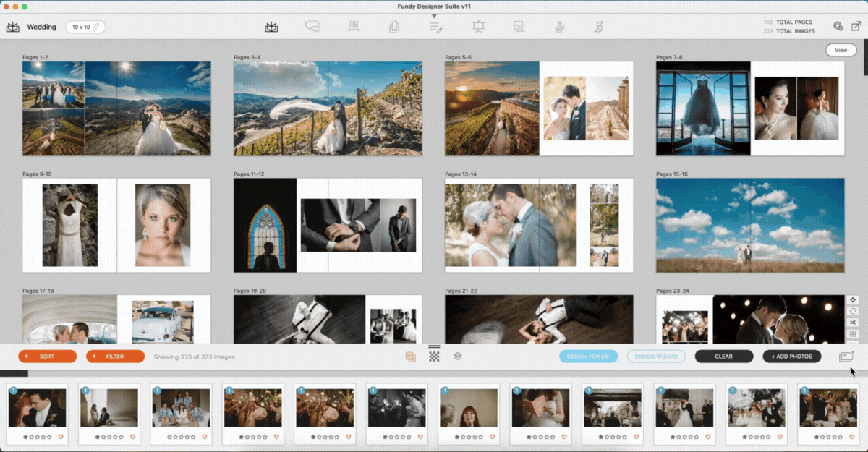Click the rotate refresh icon in right side tools
868x452 pixels.
(853, 311)
